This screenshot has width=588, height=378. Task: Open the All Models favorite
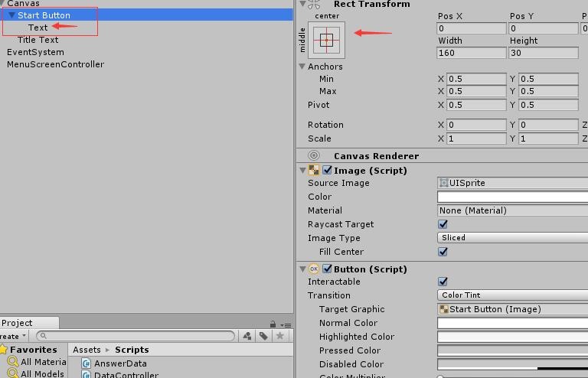[42, 373]
